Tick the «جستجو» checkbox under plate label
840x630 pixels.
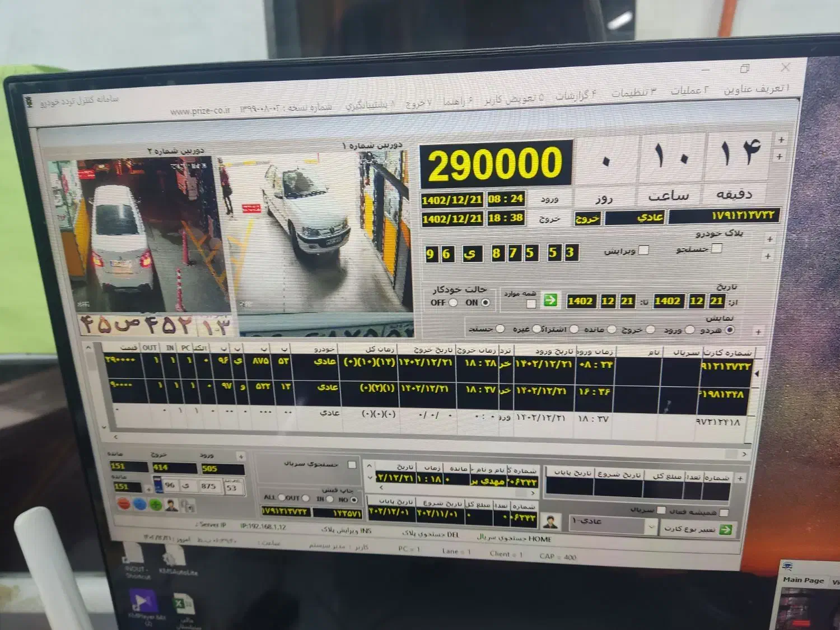[716, 248]
